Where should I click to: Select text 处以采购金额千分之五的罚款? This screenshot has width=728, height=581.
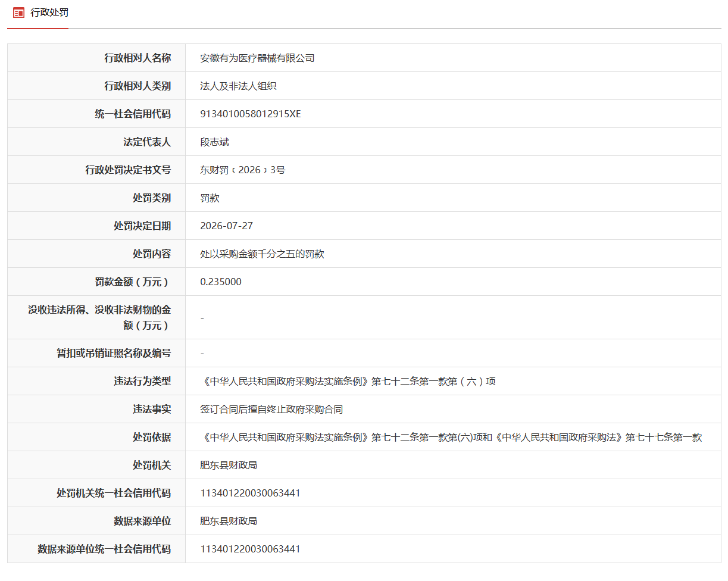click(x=262, y=254)
